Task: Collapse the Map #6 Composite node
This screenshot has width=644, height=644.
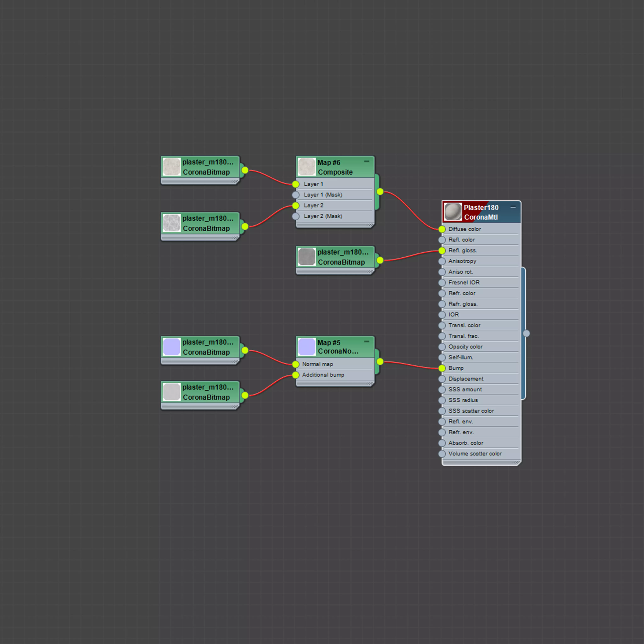Action: click(x=367, y=162)
